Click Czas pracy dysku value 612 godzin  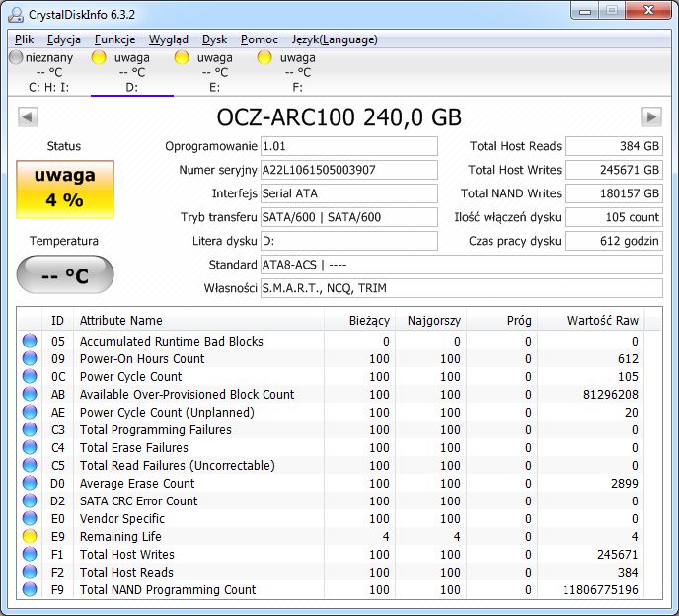pyautogui.click(x=614, y=241)
